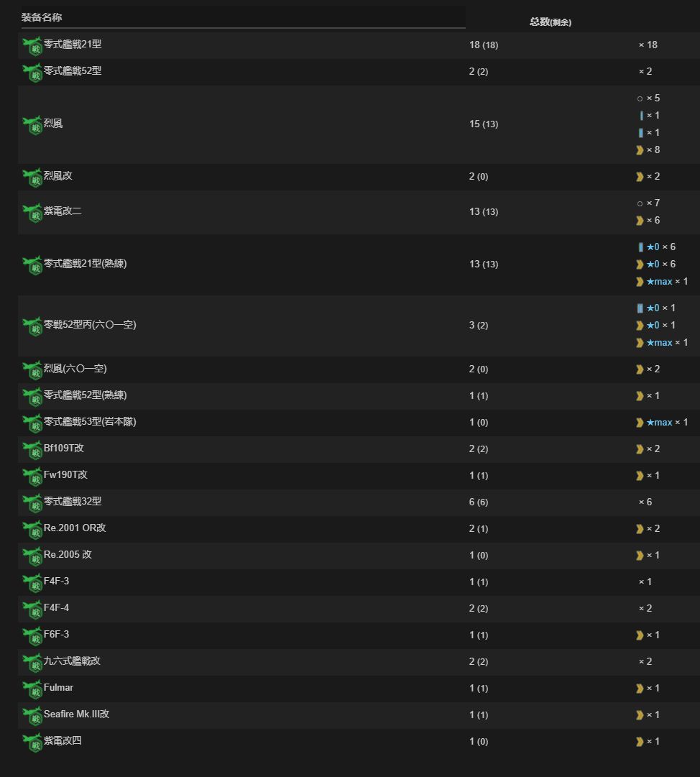The image size is (700, 777).
Task: Click the fighter icon beside 零式艦戦21型
Action: point(32,46)
